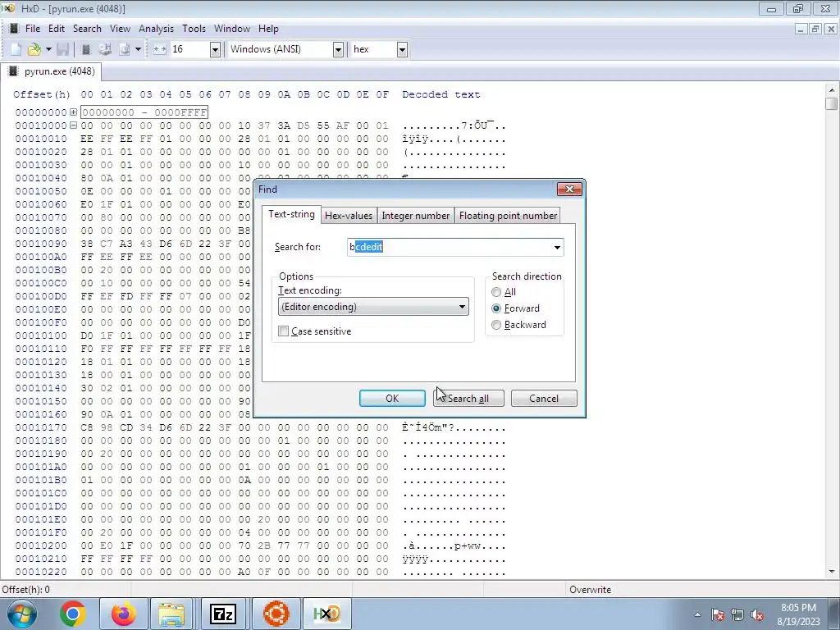The image size is (840, 630).
Task: Open the View menu
Action: [120, 29]
